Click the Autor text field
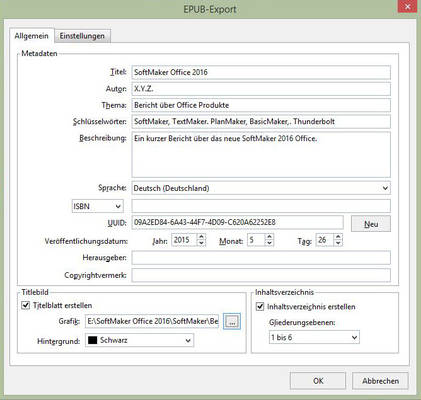 (x=261, y=89)
